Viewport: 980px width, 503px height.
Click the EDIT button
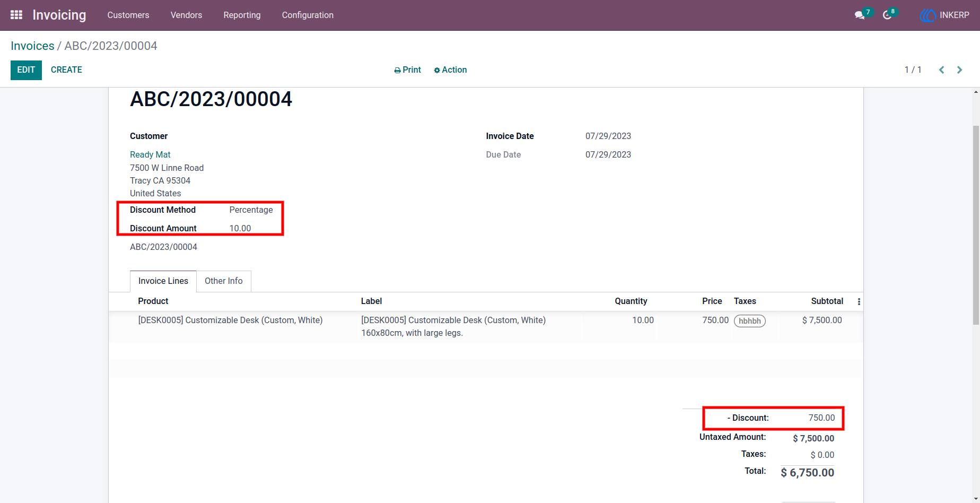click(x=26, y=70)
